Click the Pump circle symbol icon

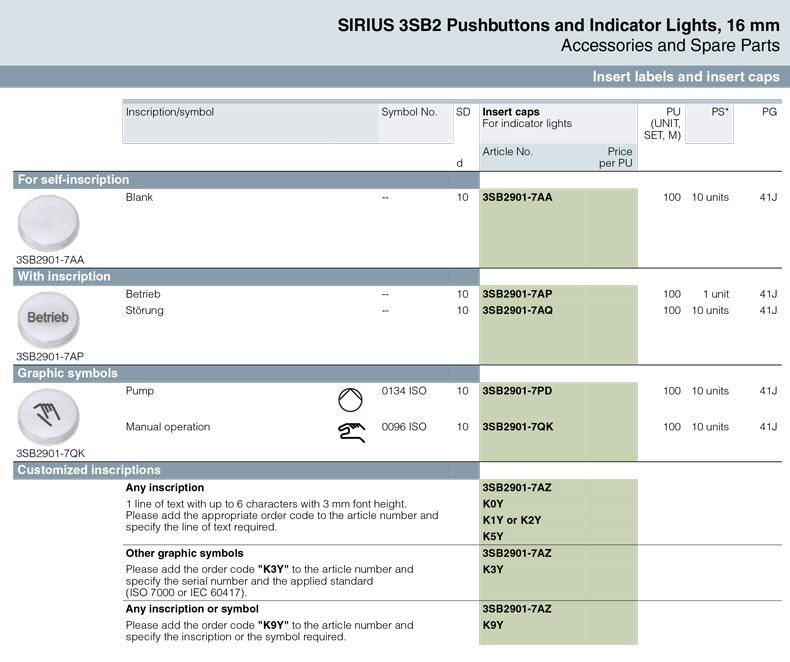click(347, 401)
